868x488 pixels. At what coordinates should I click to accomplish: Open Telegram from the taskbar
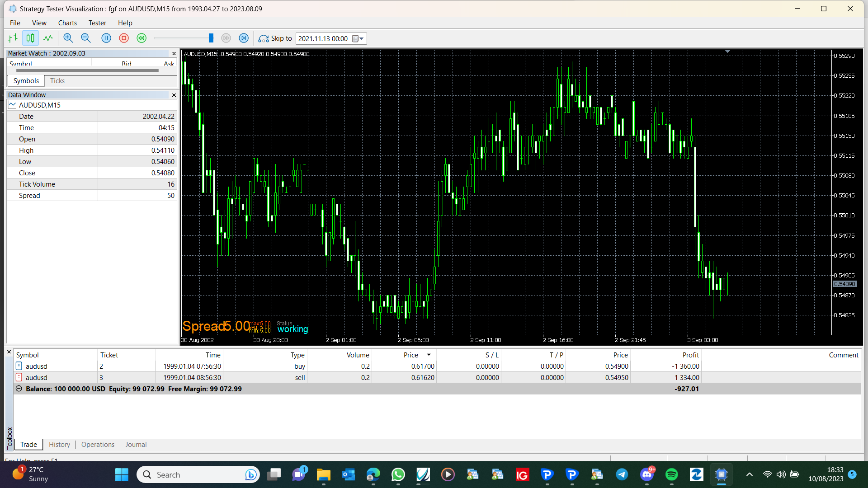[x=622, y=474]
